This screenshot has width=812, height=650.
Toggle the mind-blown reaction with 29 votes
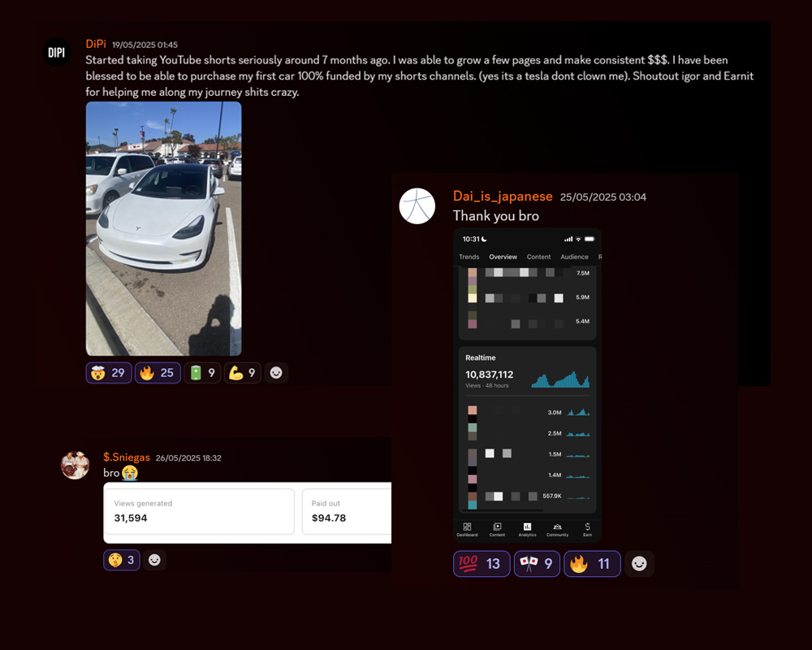(109, 373)
